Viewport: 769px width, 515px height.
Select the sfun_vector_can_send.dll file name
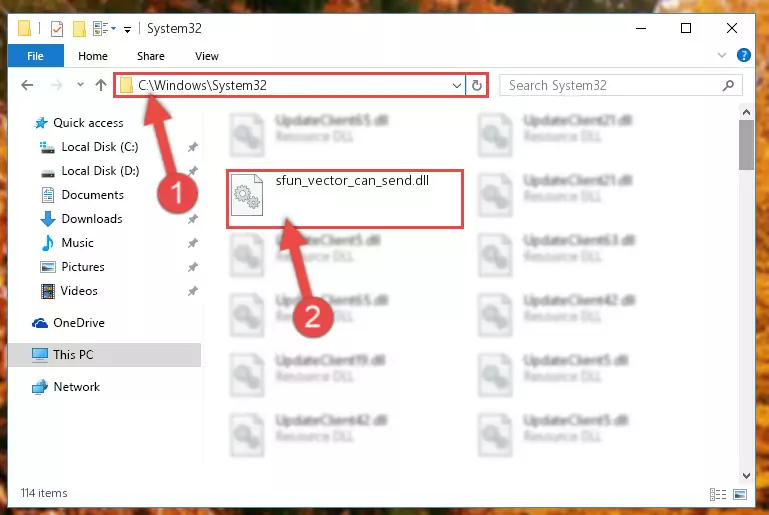point(352,180)
